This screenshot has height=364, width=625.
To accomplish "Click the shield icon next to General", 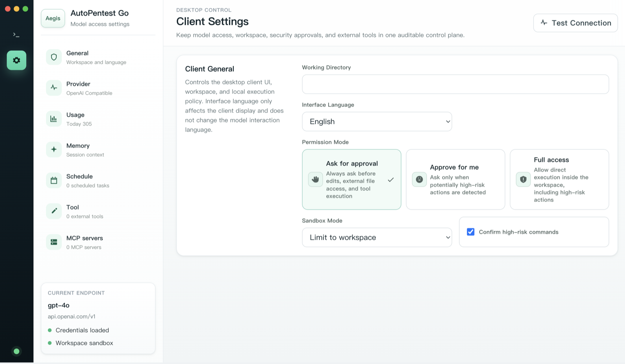I will pos(54,57).
